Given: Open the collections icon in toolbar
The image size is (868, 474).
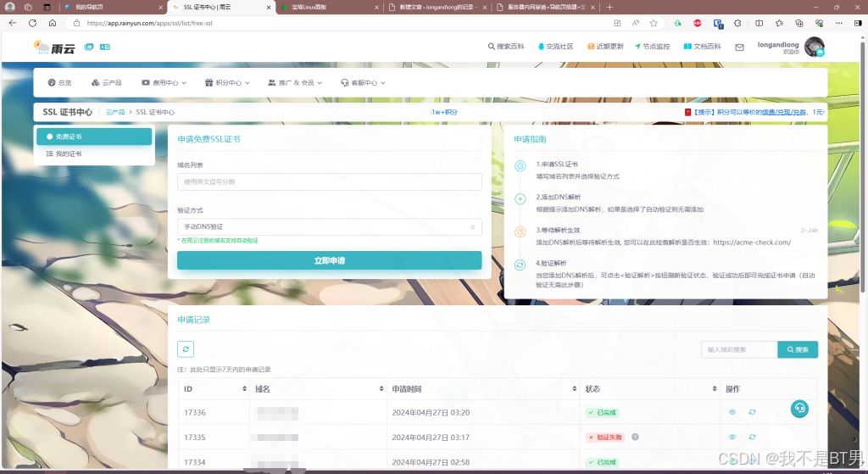Looking at the screenshot, I should coord(798,23).
